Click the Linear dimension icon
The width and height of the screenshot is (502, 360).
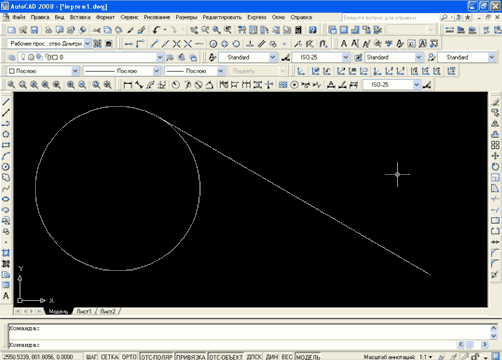point(128,85)
